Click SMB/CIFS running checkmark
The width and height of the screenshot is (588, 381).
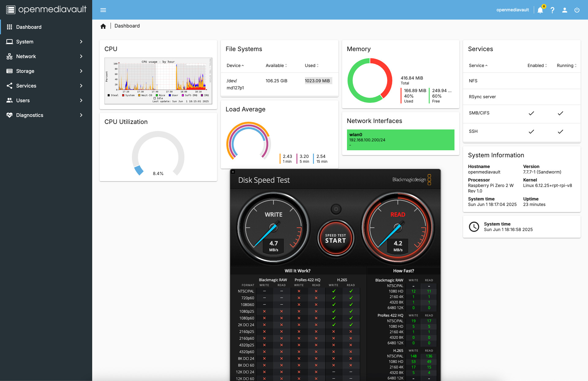[560, 113]
